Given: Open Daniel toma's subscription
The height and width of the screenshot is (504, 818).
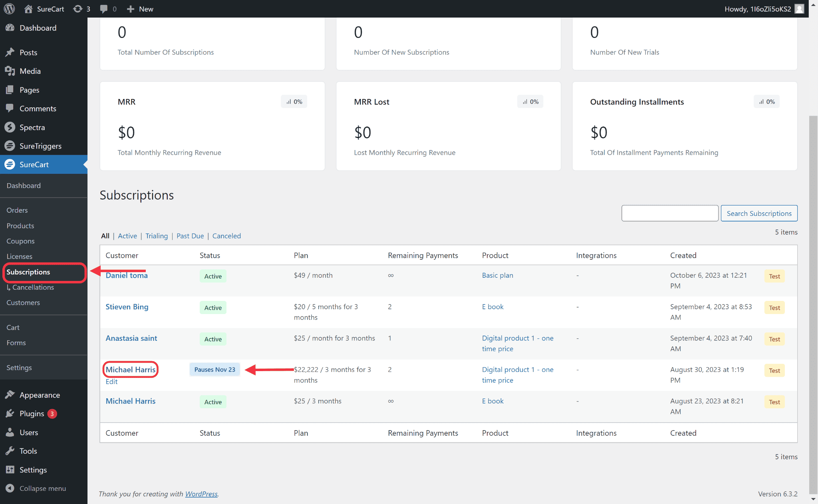Looking at the screenshot, I should (x=127, y=275).
